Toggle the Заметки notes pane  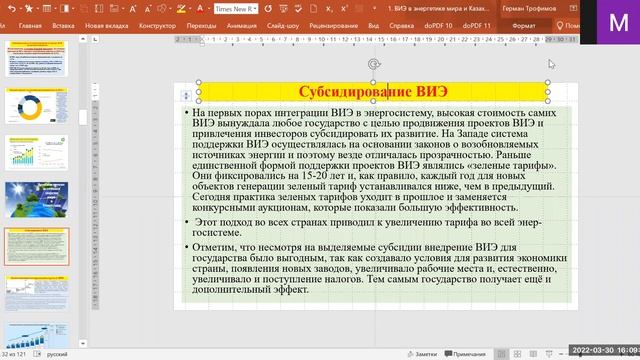pyautogui.click(x=422, y=354)
